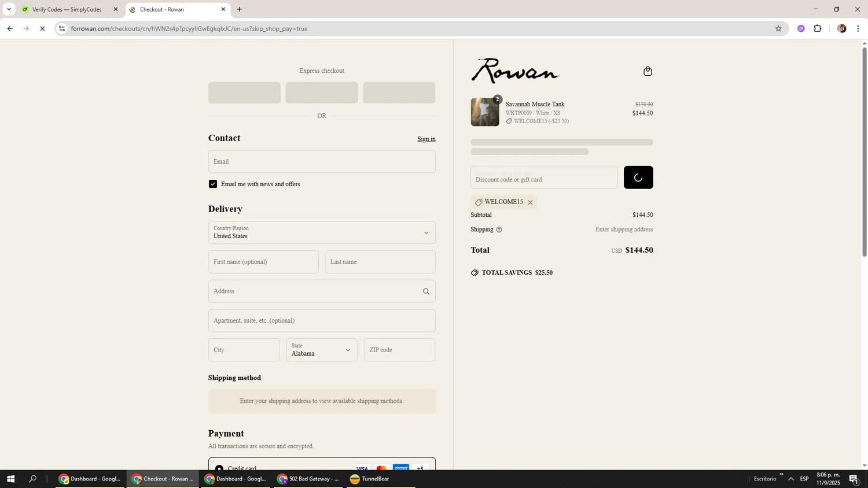This screenshot has height=488, width=868.
Task: Click the ESP language indicator
Action: tap(804, 479)
